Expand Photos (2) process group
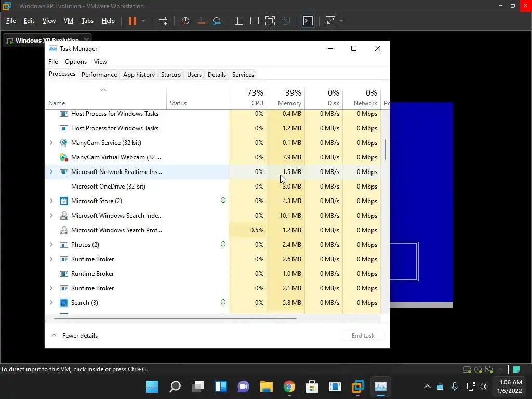The height and width of the screenshot is (399, 532). pos(51,245)
